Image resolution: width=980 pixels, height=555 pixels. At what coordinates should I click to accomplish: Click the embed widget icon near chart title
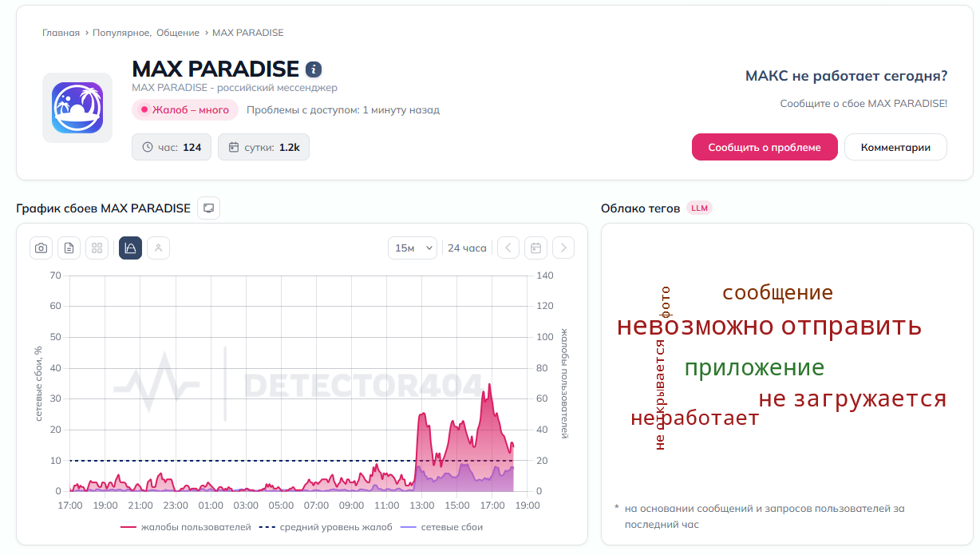point(208,208)
